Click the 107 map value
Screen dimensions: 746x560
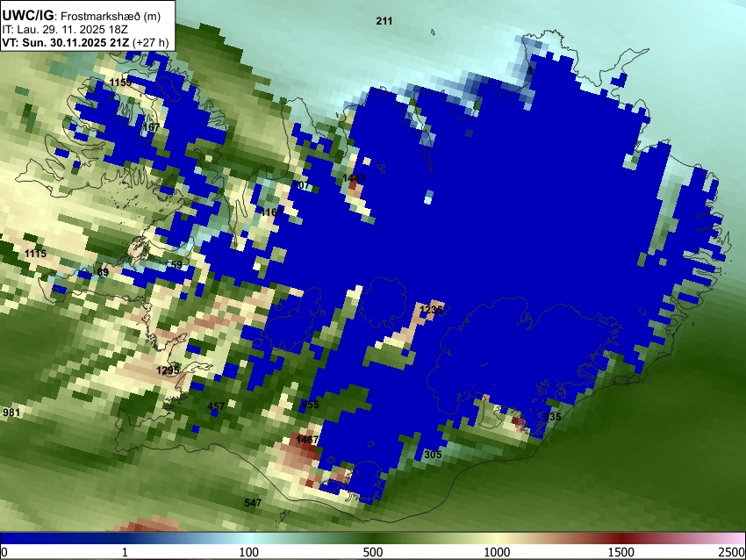point(301,185)
